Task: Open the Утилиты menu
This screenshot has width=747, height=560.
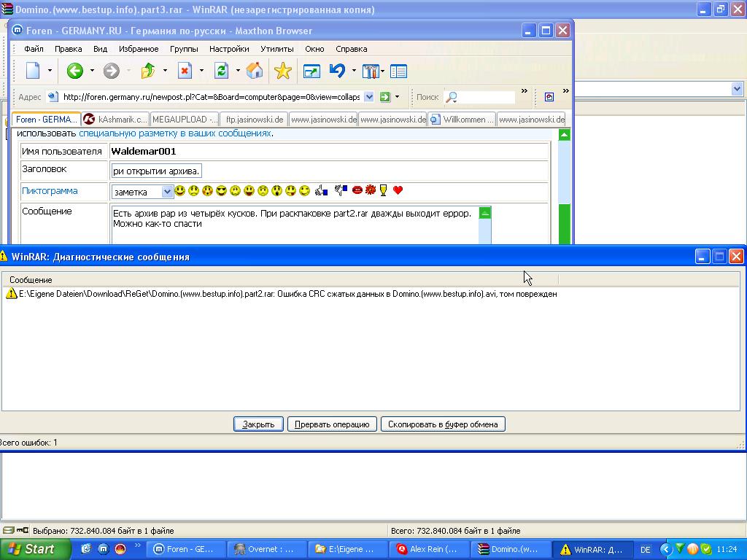Action: pos(276,49)
